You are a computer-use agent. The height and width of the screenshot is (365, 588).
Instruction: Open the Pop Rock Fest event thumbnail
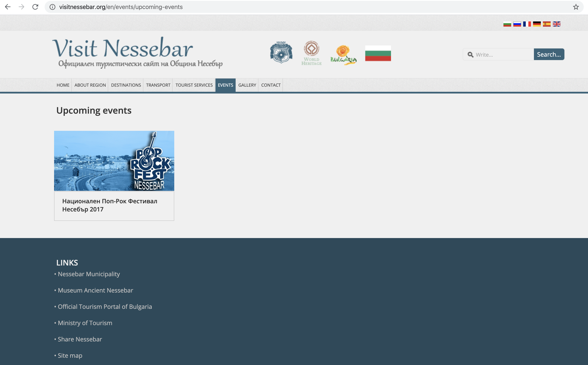[x=114, y=161]
